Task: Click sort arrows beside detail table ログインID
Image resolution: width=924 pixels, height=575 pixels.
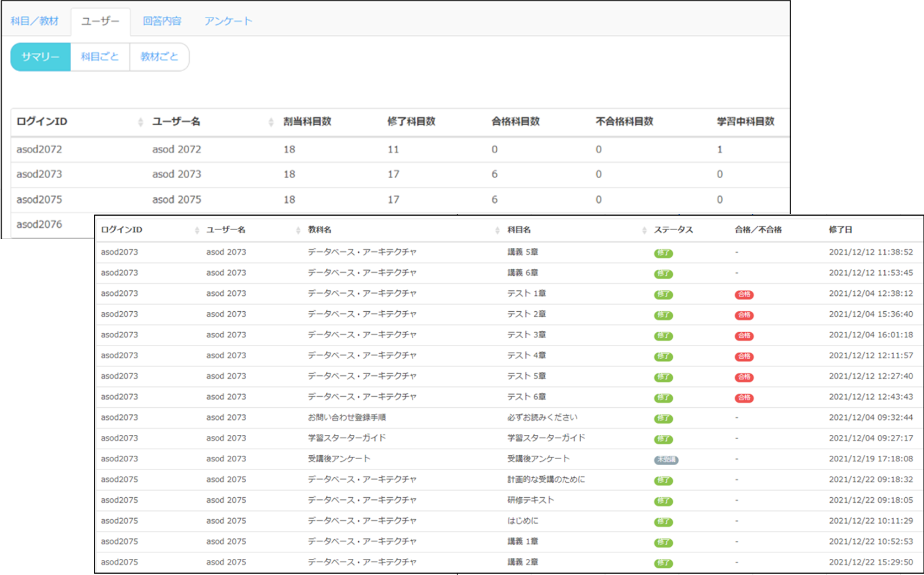Action: (197, 230)
